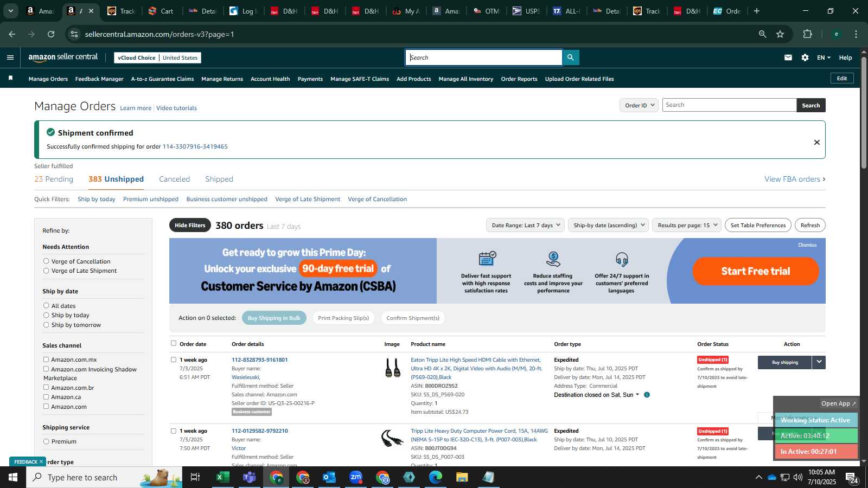
Task: Open the Chrome extensions puzzle icon
Action: click(x=808, y=34)
